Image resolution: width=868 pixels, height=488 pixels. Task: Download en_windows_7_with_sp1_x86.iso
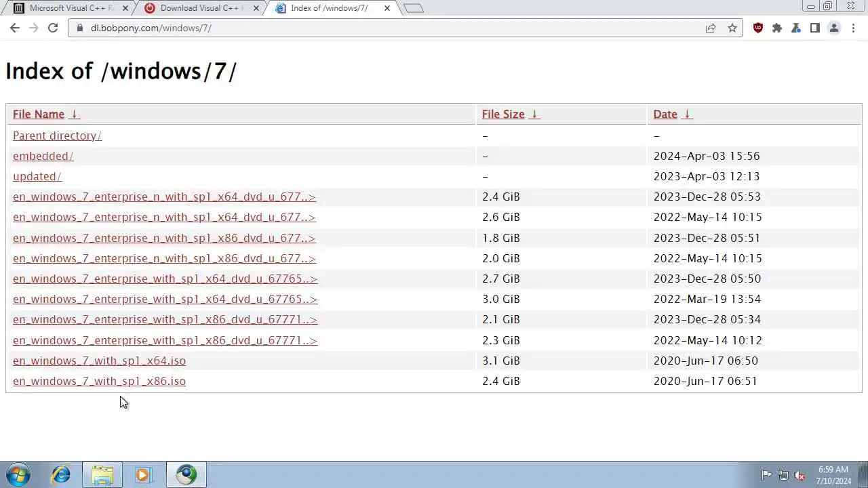tap(99, 381)
